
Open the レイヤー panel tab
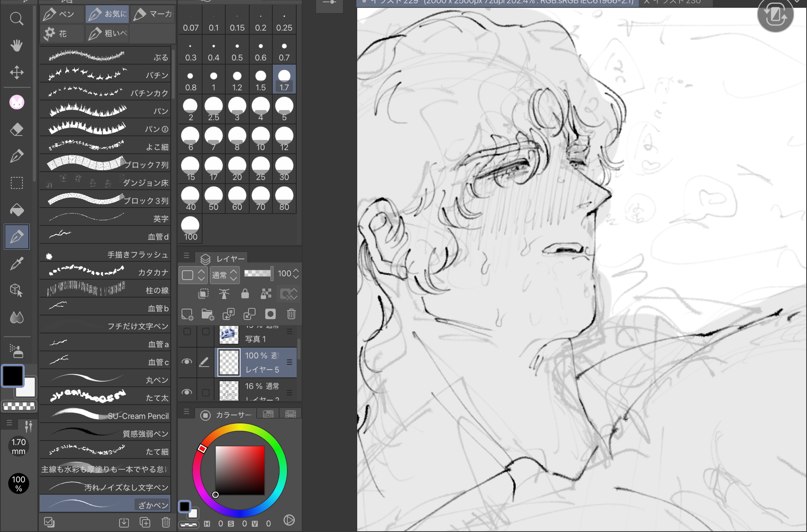223,259
